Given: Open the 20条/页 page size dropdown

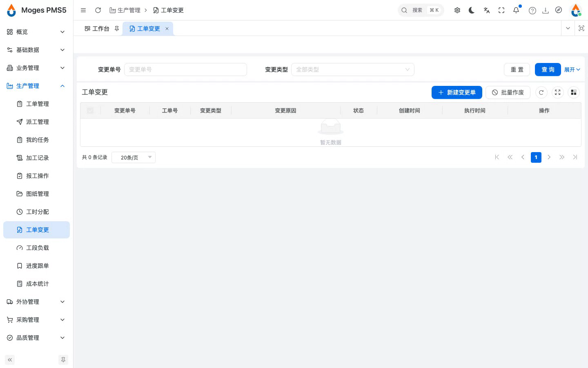Looking at the screenshot, I should [134, 157].
